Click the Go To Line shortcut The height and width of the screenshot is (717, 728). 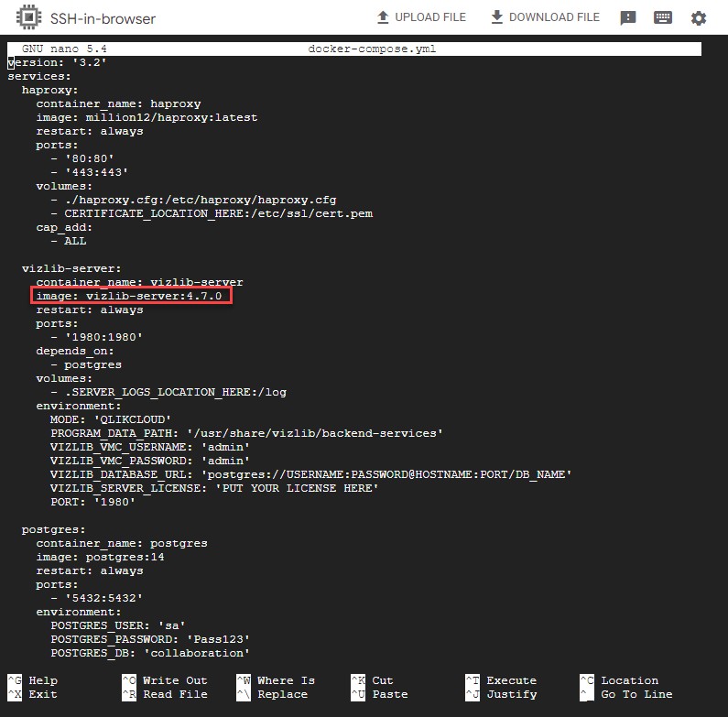tap(626, 695)
